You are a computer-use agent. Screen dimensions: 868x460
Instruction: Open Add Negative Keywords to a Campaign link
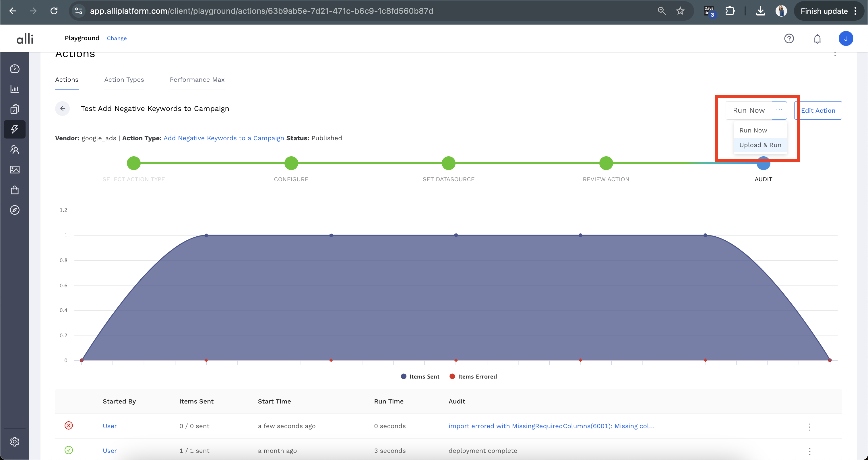[x=223, y=138]
